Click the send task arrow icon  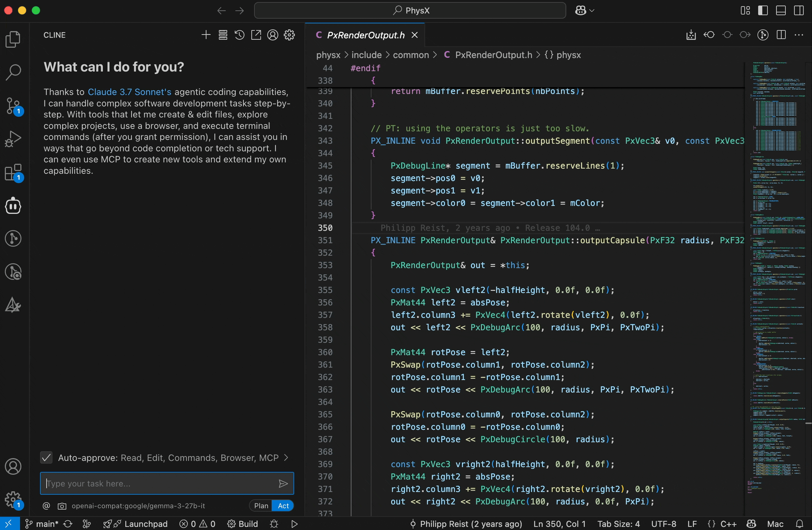click(x=283, y=483)
